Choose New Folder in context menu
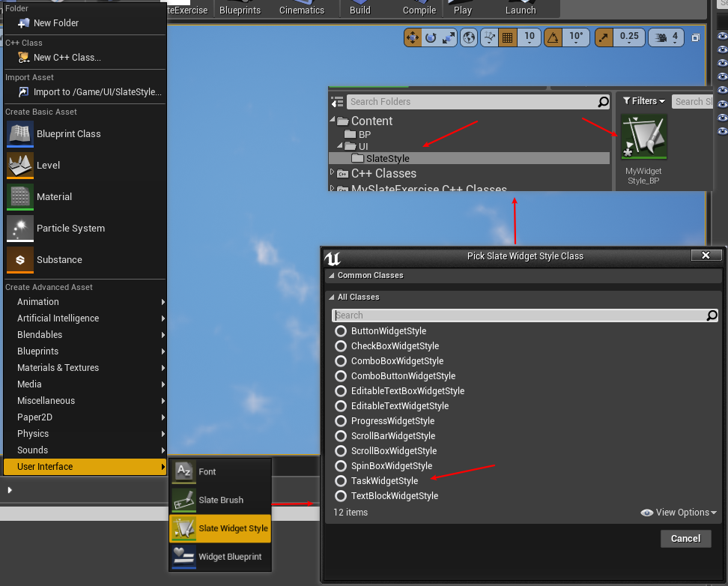The height and width of the screenshot is (586, 728). pyautogui.click(x=85, y=22)
